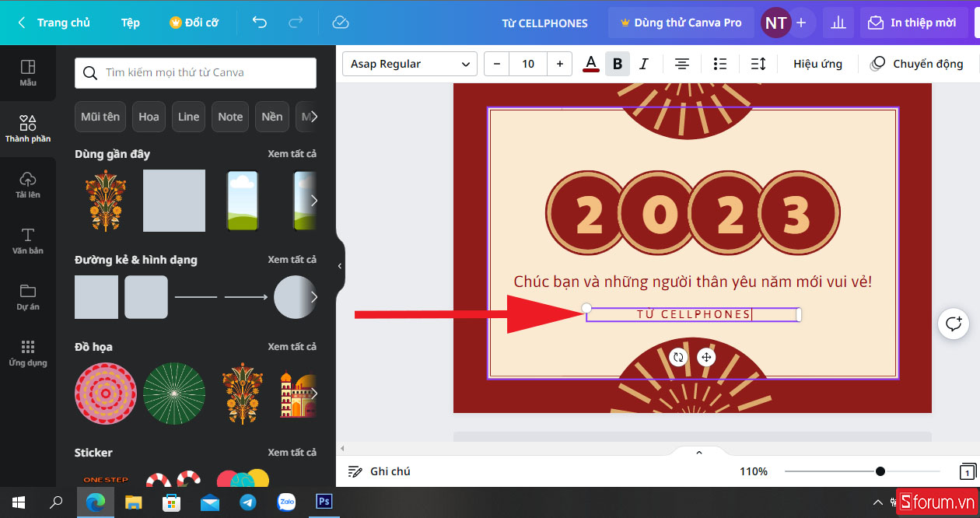This screenshot has height=518, width=980.
Task: Open the Tệp menu
Action: coord(131,23)
